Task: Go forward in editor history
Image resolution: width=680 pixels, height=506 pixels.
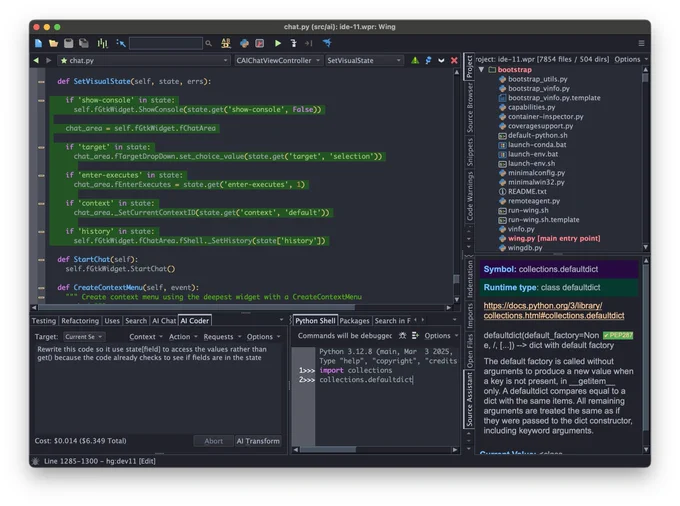Action: 49,60
